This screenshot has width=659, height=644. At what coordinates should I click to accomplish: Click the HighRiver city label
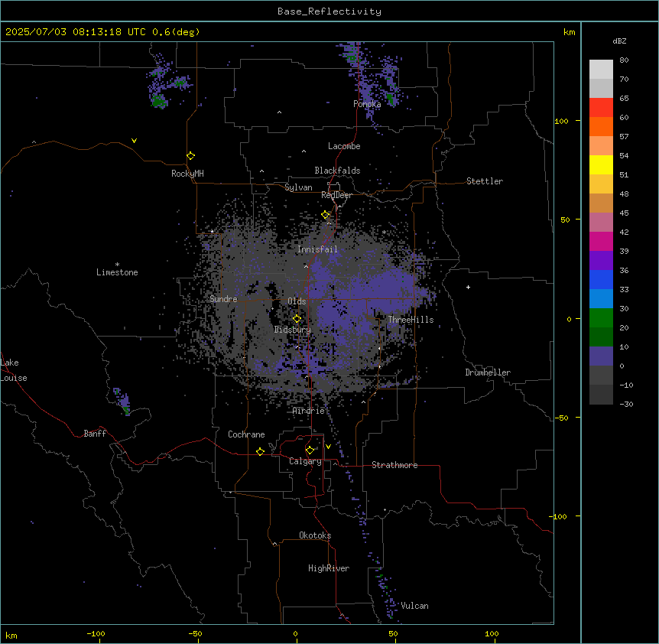(329, 568)
